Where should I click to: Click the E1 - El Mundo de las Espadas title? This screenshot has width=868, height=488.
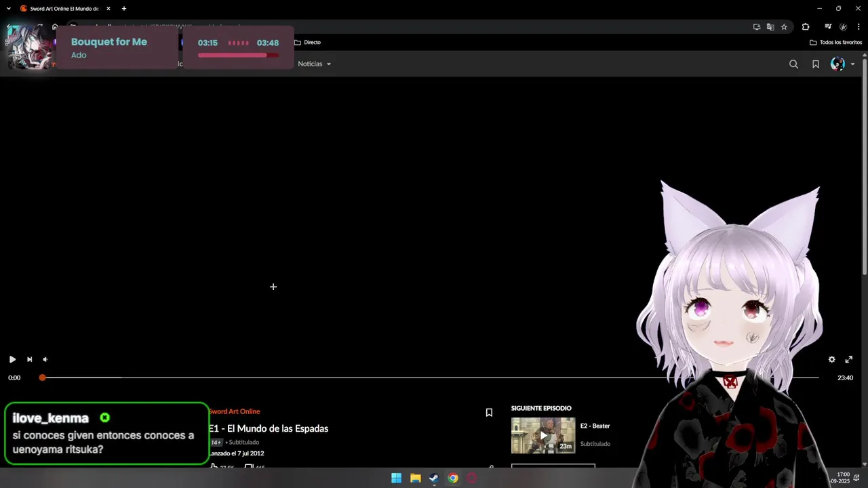coord(269,428)
